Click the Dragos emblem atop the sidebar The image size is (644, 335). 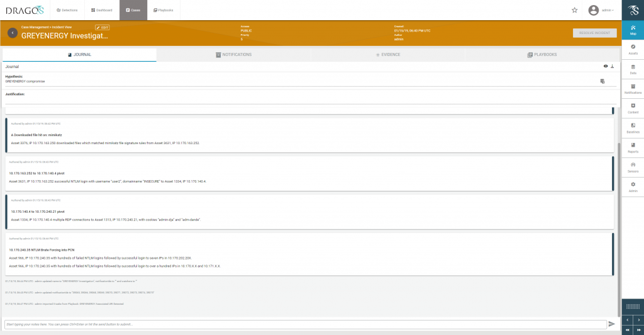(633, 10)
